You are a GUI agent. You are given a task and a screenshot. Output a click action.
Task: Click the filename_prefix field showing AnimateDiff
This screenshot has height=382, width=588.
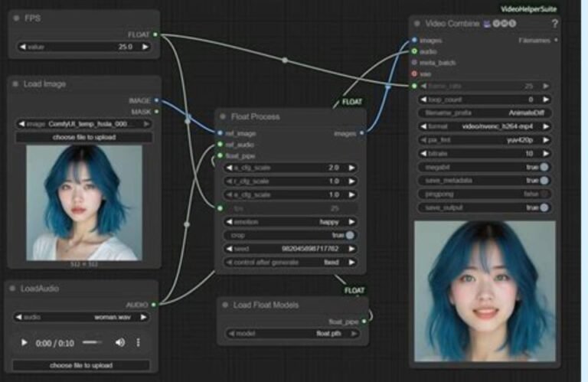click(485, 113)
